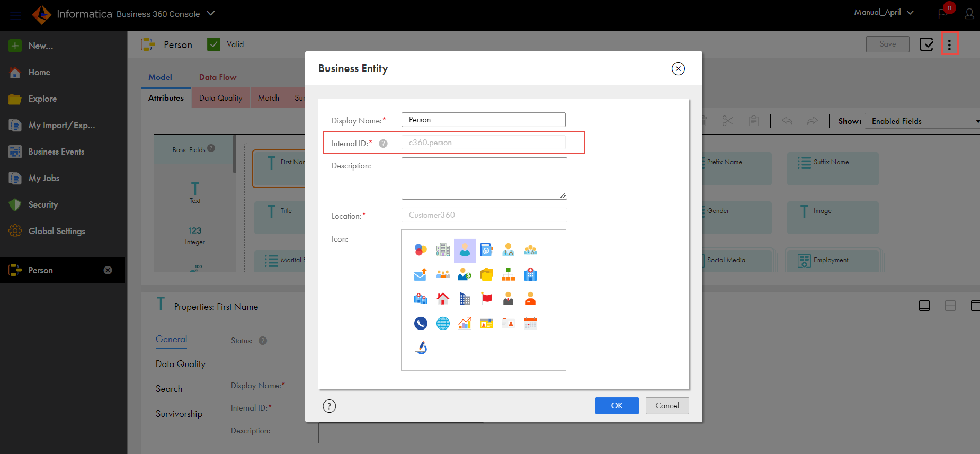Choose the yellow ID card icon

(x=486, y=323)
